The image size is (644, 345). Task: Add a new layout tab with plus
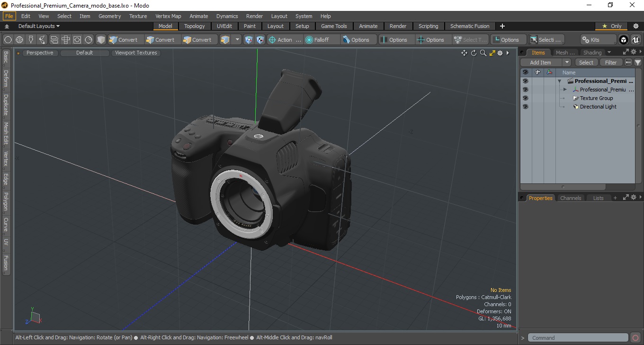tap(502, 26)
